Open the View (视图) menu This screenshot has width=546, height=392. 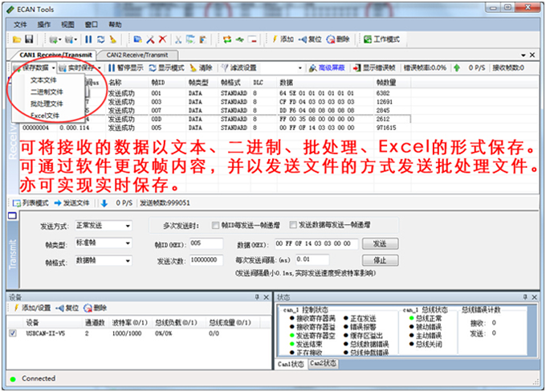click(67, 24)
